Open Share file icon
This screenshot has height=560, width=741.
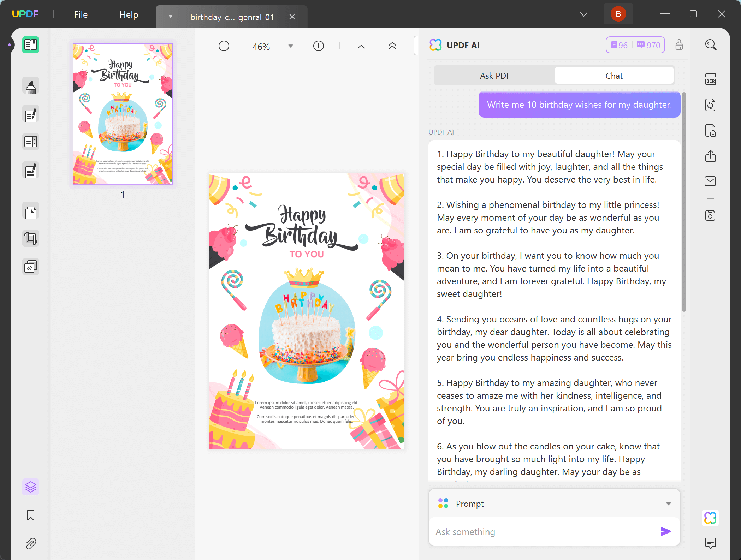click(710, 156)
